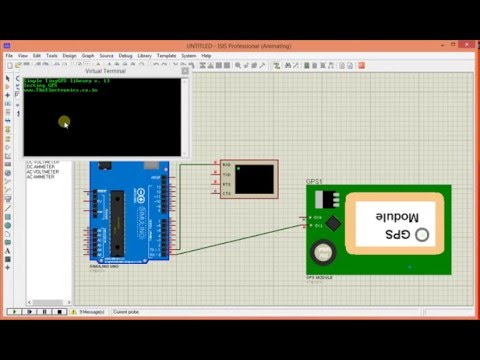Step the simulation one frame forward
The width and height of the screenshot is (480, 360).
(29, 312)
